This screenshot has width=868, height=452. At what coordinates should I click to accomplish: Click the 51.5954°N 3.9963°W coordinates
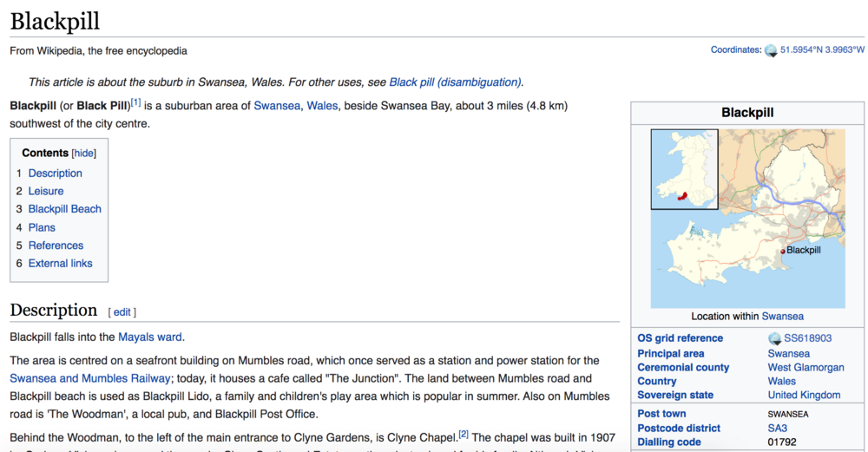click(x=822, y=49)
